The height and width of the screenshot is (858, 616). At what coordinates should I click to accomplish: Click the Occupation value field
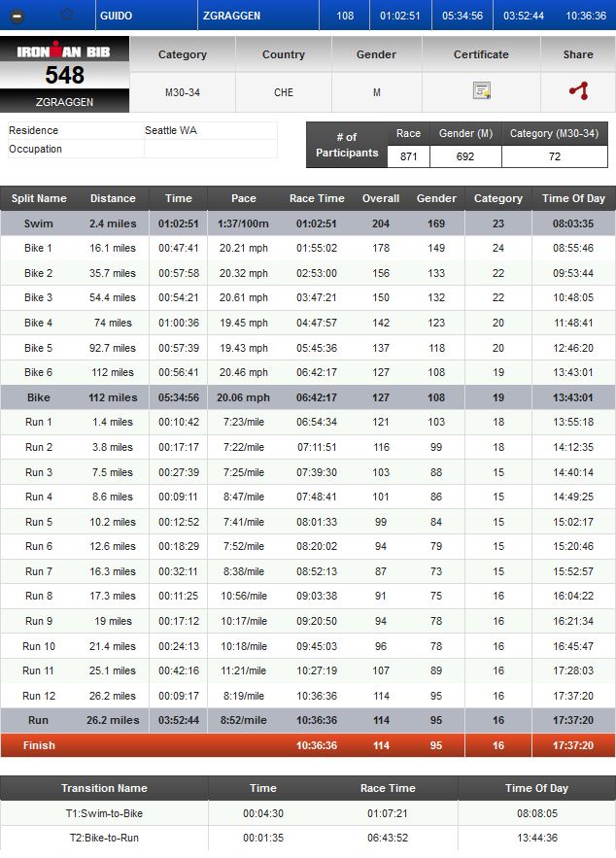coord(210,149)
